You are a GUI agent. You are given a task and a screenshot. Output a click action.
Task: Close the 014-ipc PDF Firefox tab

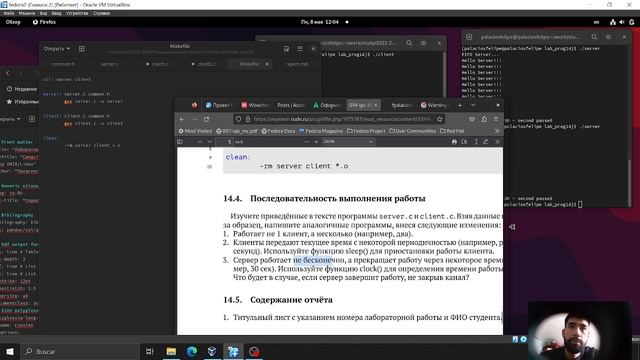point(376,105)
